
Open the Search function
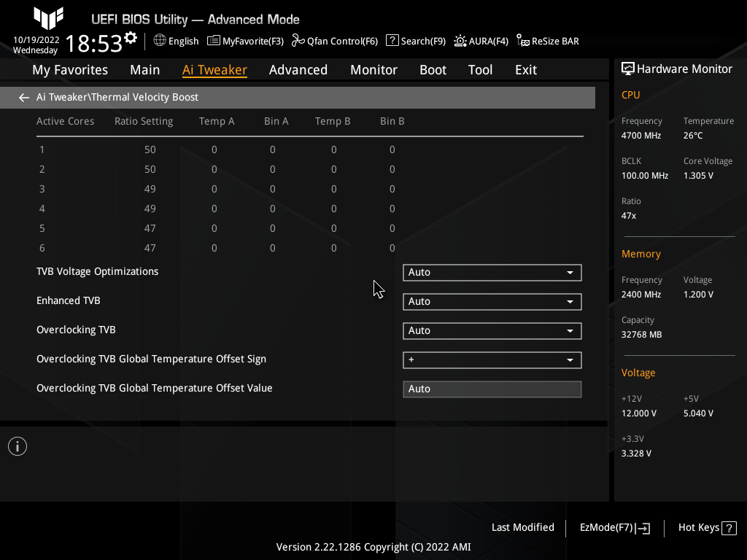pyautogui.click(x=416, y=41)
